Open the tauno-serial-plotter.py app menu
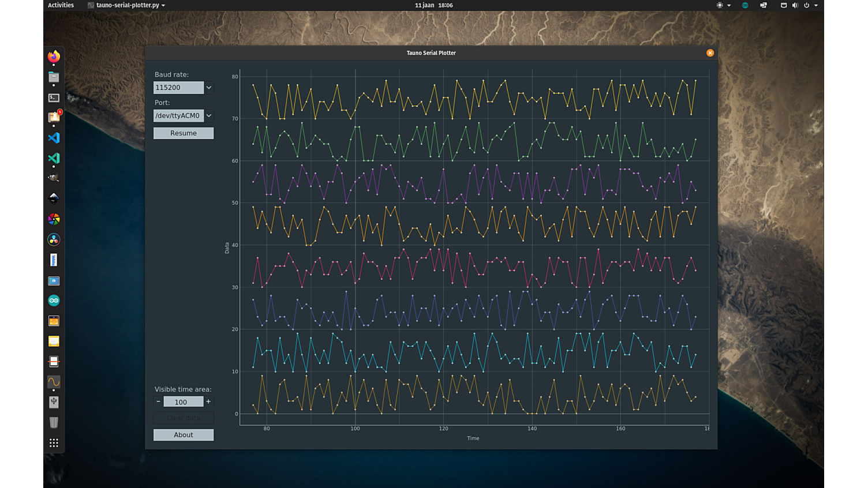This screenshot has width=868, height=488. pyautogui.click(x=126, y=5)
